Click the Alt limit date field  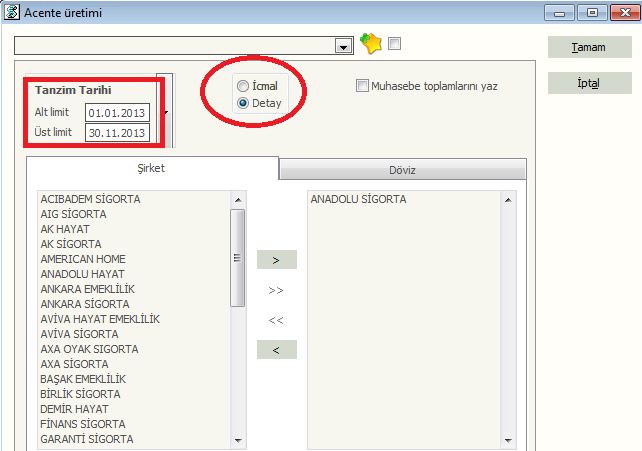[x=117, y=112]
